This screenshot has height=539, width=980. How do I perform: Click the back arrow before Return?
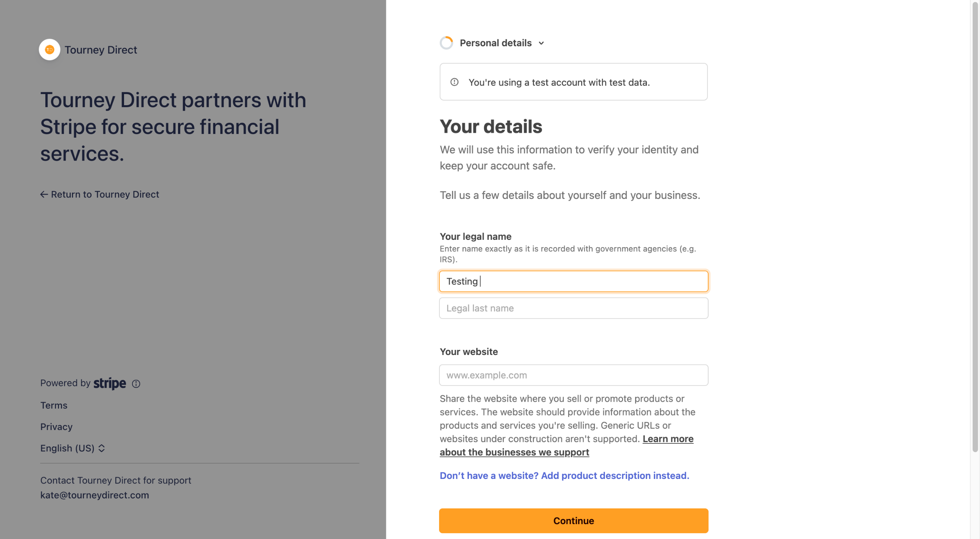[x=44, y=194]
